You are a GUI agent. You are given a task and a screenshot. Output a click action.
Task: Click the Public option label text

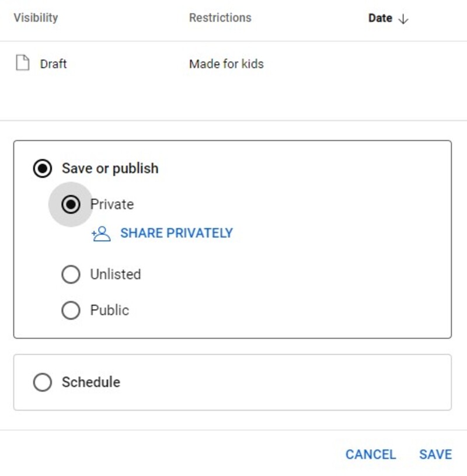click(109, 310)
